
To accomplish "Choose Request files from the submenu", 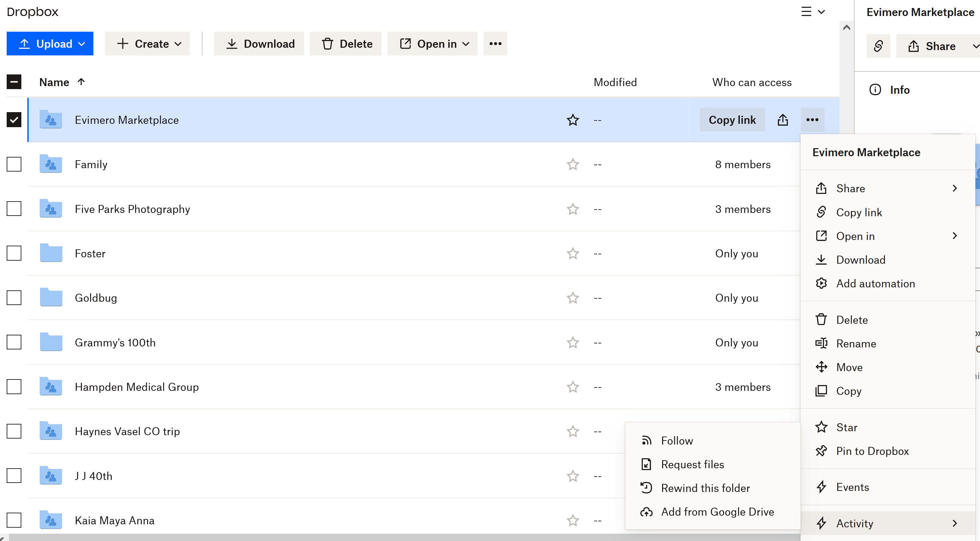I will (712, 464).
